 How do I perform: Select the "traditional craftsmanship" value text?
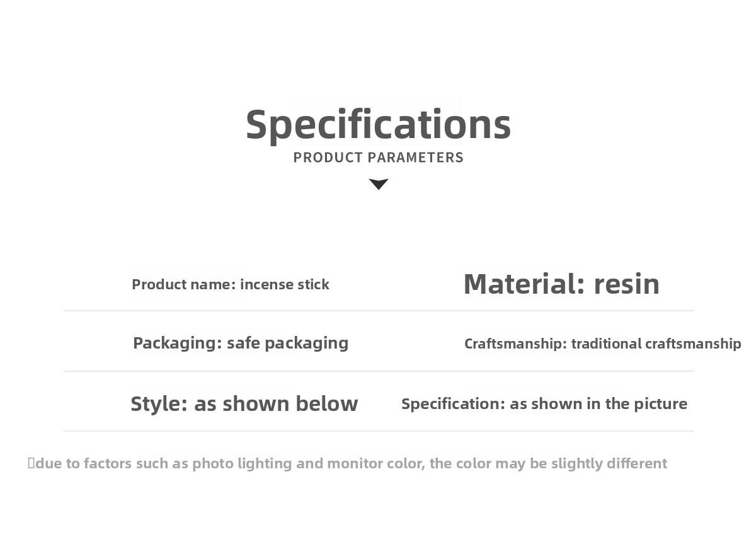tap(656, 344)
